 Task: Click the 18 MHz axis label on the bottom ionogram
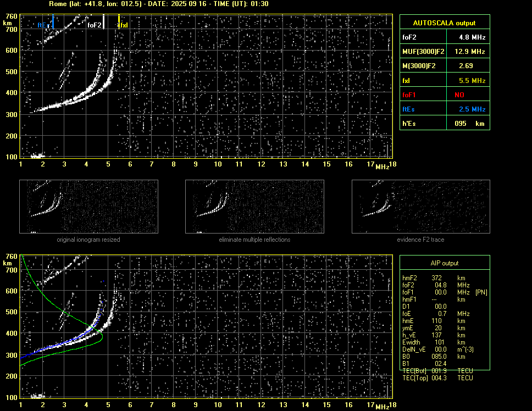[x=392, y=405]
